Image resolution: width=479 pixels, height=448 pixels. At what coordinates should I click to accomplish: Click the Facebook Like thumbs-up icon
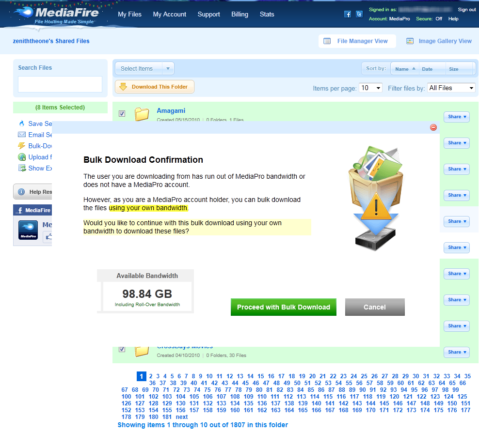click(x=49, y=236)
